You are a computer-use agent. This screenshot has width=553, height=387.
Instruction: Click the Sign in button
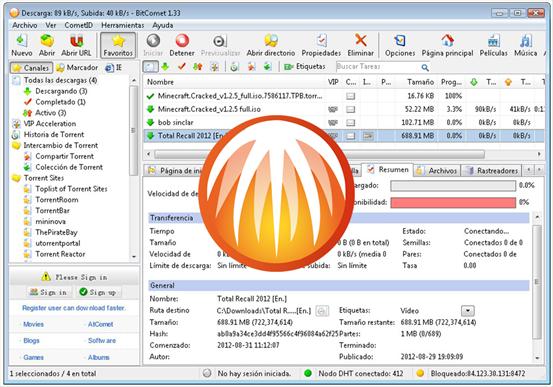pos(49,292)
